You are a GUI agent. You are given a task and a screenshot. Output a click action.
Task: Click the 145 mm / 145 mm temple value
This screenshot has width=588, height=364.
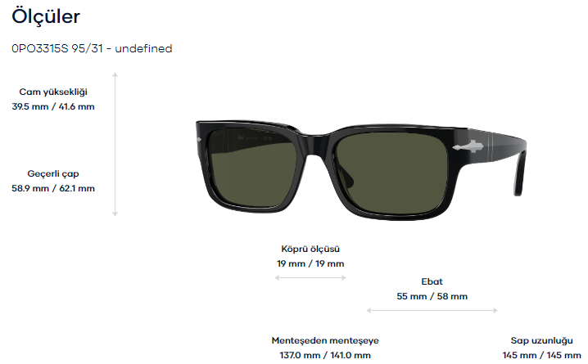click(x=542, y=355)
